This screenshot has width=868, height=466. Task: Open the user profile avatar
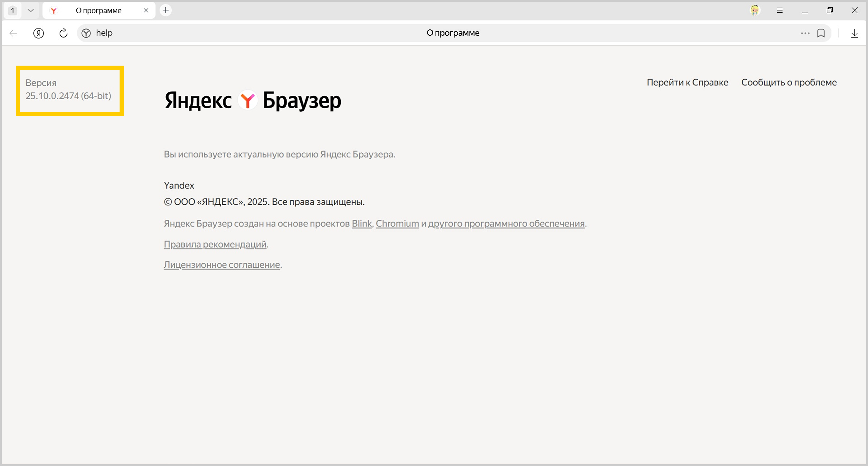coord(755,10)
